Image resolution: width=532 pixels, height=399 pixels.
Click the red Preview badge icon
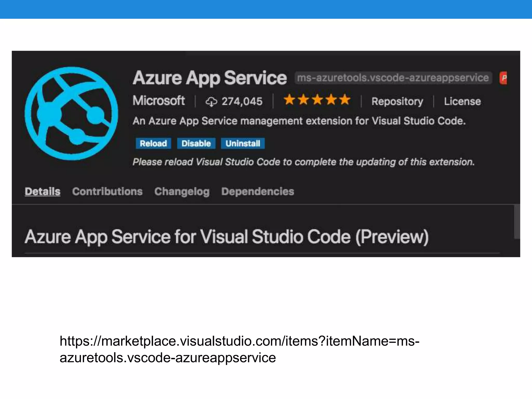[x=503, y=78]
